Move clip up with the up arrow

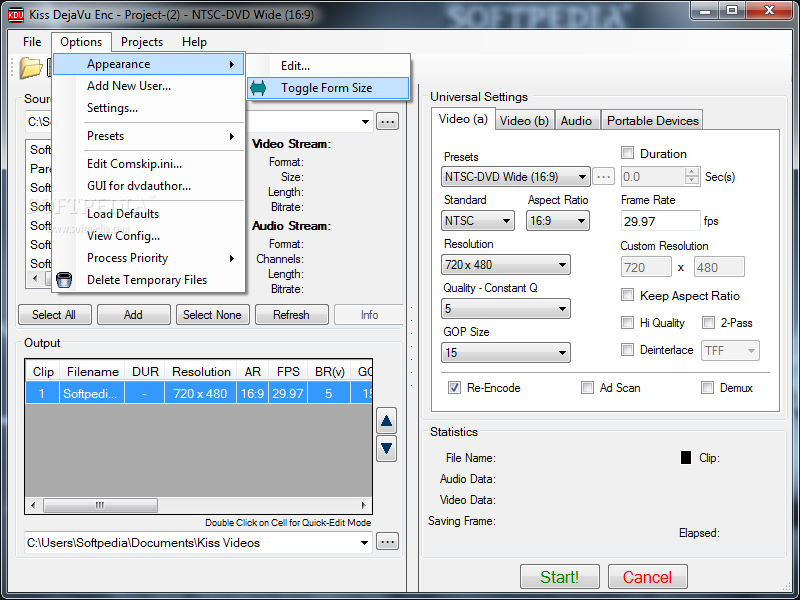[386, 421]
